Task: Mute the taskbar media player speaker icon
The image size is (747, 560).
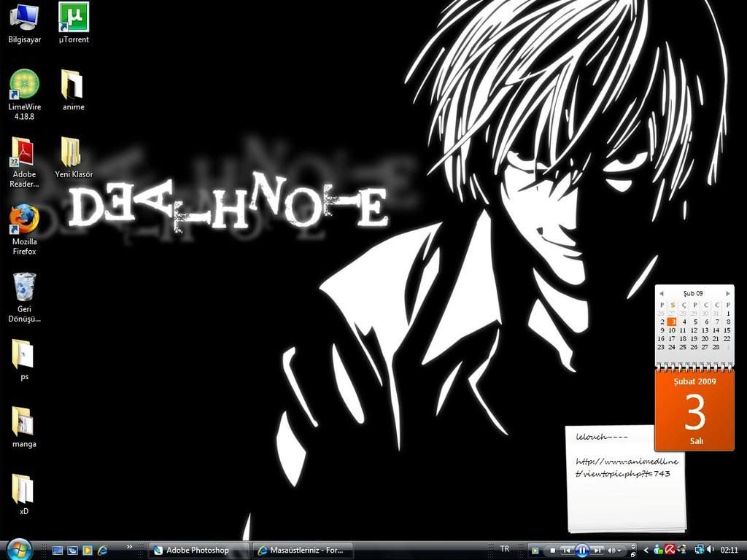Action: [x=611, y=551]
